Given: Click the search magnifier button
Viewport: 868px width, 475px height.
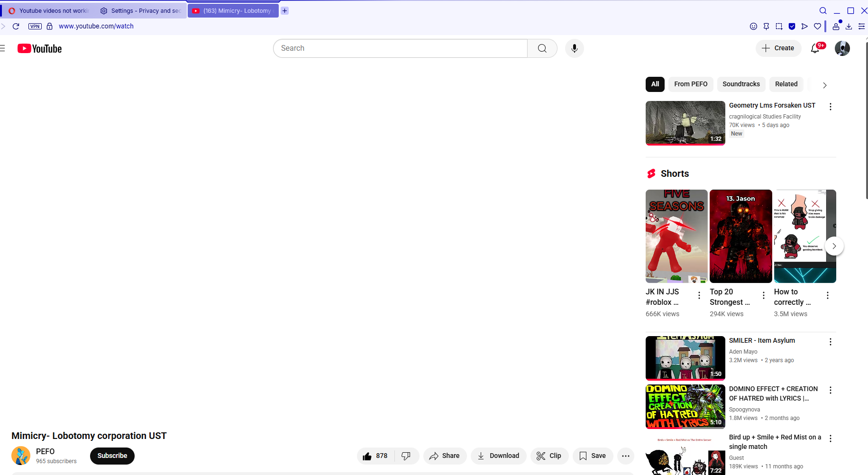Looking at the screenshot, I should click(542, 48).
